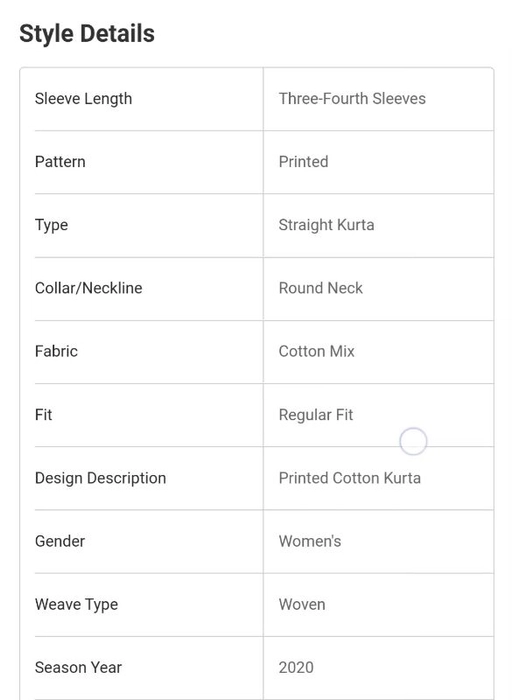Select the Cotton Mix value
The height and width of the screenshot is (700, 512).
pos(316,351)
